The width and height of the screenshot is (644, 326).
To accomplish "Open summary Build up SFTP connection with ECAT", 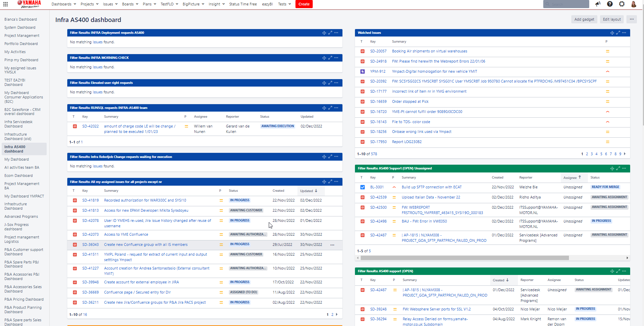I will (x=431, y=187).
